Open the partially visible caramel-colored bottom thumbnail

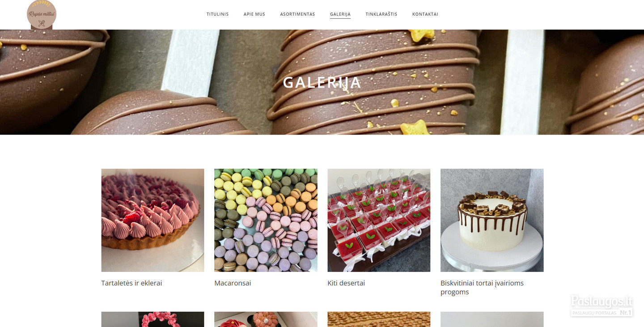point(379,319)
